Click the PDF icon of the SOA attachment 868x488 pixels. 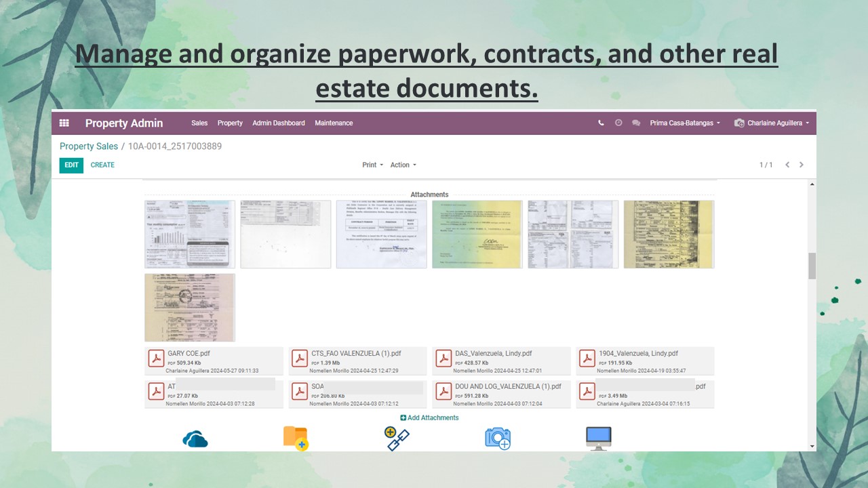pyautogui.click(x=300, y=392)
